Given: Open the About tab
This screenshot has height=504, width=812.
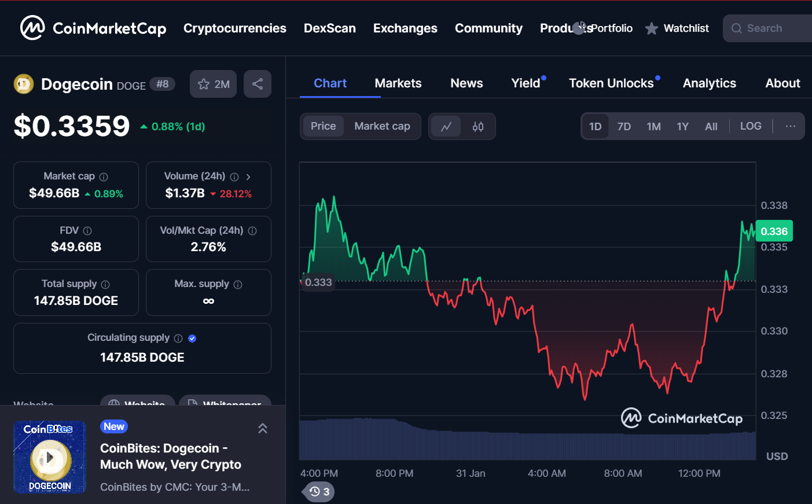Looking at the screenshot, I should (782, 83).
